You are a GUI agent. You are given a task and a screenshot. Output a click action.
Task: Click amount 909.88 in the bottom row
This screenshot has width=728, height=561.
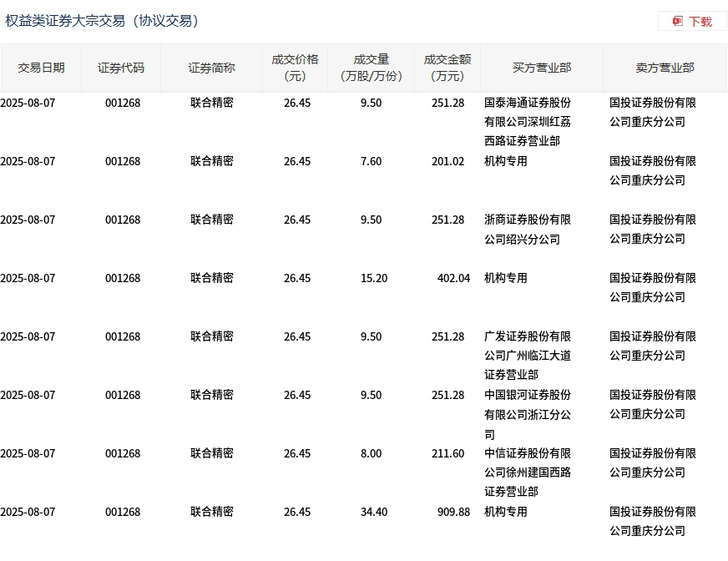click(x=452, y=511)
